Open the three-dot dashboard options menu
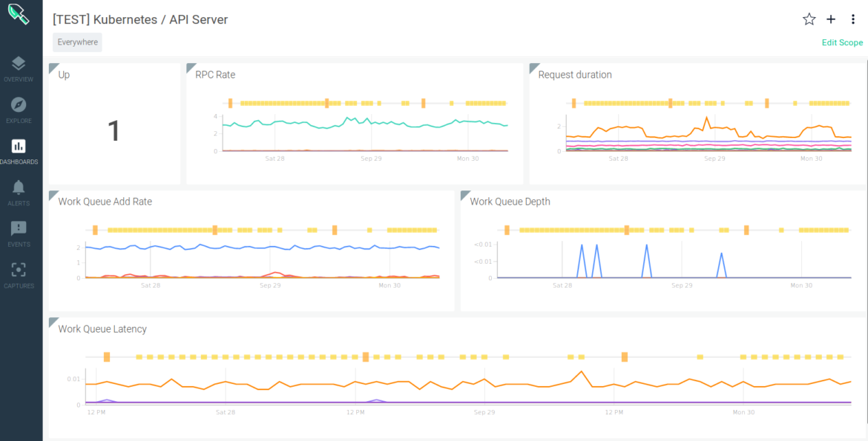 pos(853,19)
